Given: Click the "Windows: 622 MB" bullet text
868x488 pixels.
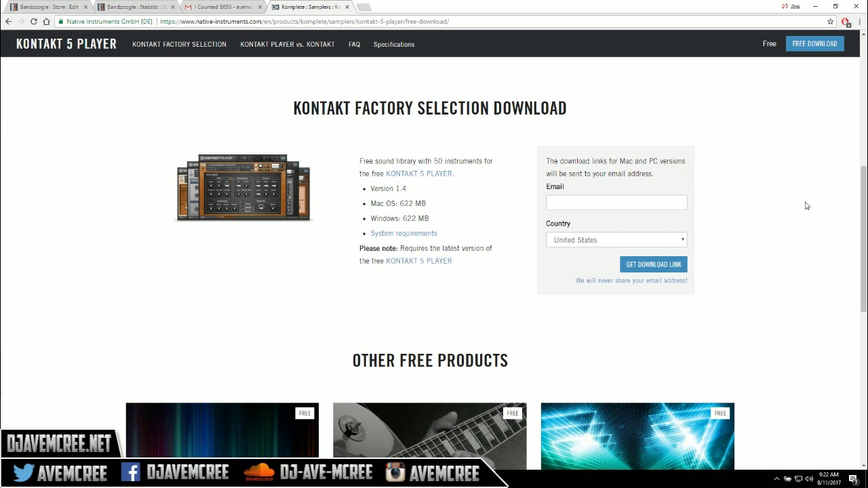Looking at the screenshot, I should pos(399,218).
